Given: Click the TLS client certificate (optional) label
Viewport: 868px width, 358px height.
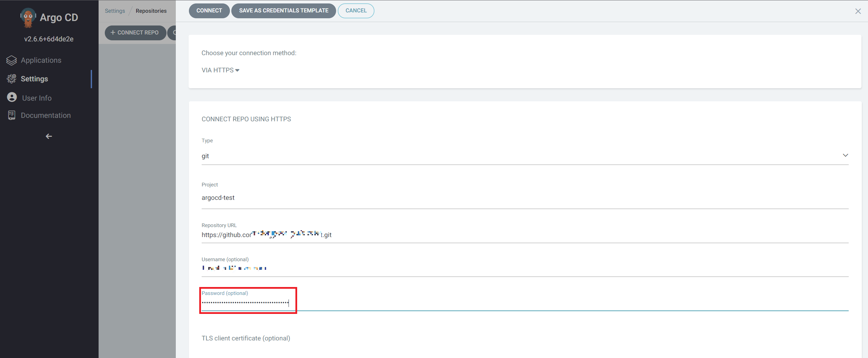Looking at the screenshot, I should tap(246, 338).
